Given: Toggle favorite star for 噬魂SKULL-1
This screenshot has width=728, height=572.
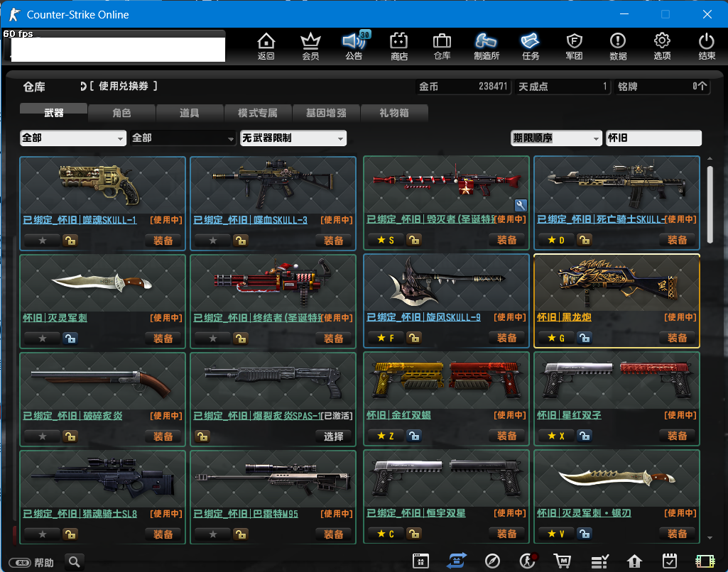Looking at the screenshot, I should point(42,241).
